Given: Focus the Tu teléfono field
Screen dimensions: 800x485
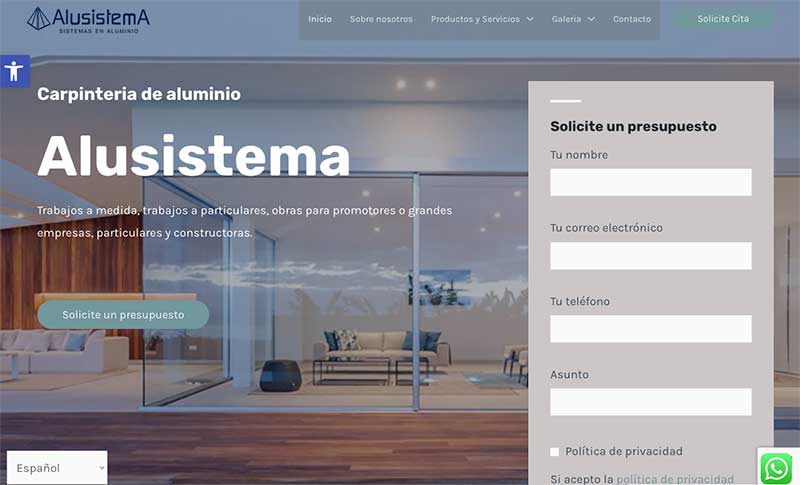Looking at the screenshot, I should (651, 329).
